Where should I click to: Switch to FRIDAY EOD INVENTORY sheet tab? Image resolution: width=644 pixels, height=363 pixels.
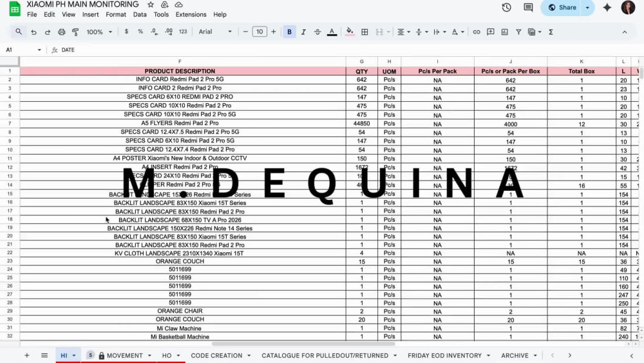[444, 356]
